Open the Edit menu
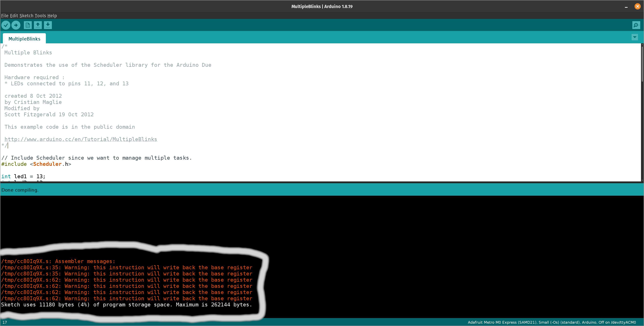 pyautogui.click(x=14, y=16)
